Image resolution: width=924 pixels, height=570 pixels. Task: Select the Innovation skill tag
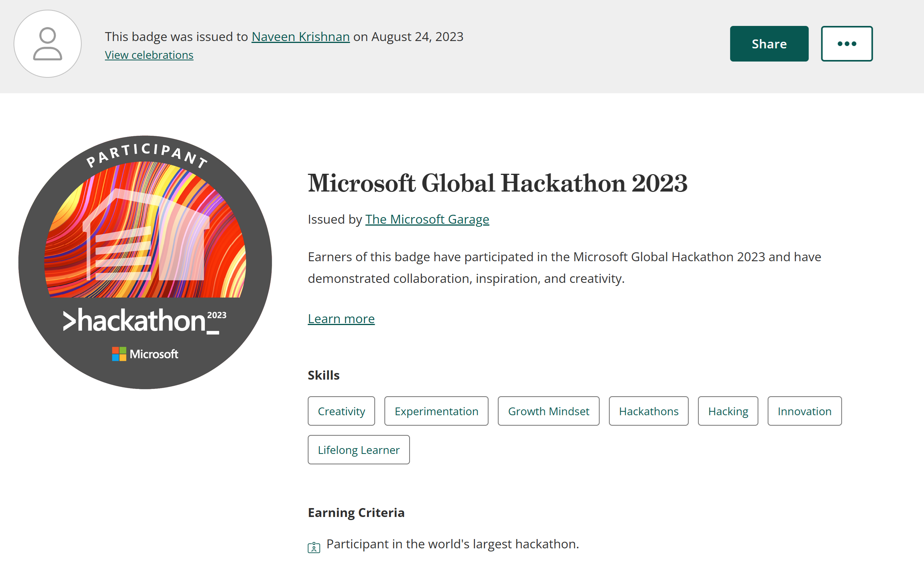(x=805, y=411)
